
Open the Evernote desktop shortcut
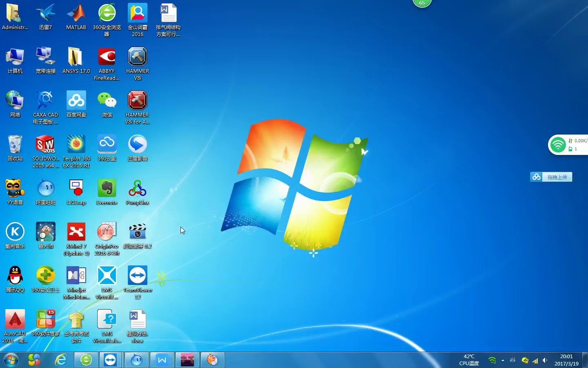click(x=107, y=192)
